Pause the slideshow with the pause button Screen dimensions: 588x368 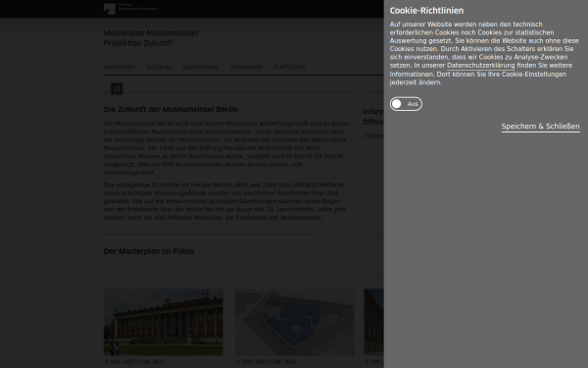tap(117, 88)
